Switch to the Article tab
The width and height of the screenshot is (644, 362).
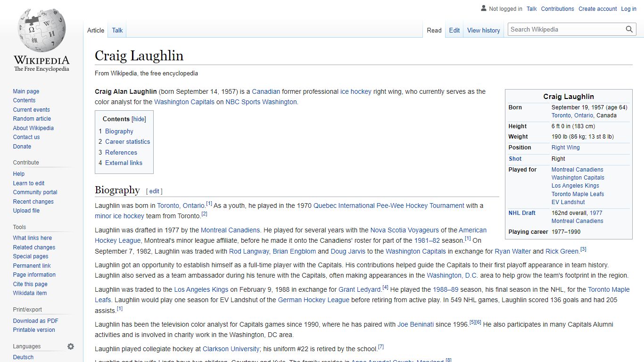(x=96, y=30)
